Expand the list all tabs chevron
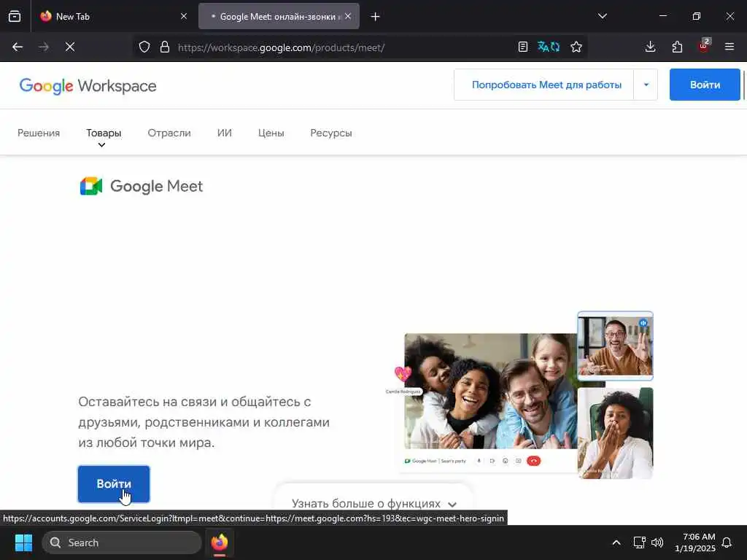 (x=603, y=16)
